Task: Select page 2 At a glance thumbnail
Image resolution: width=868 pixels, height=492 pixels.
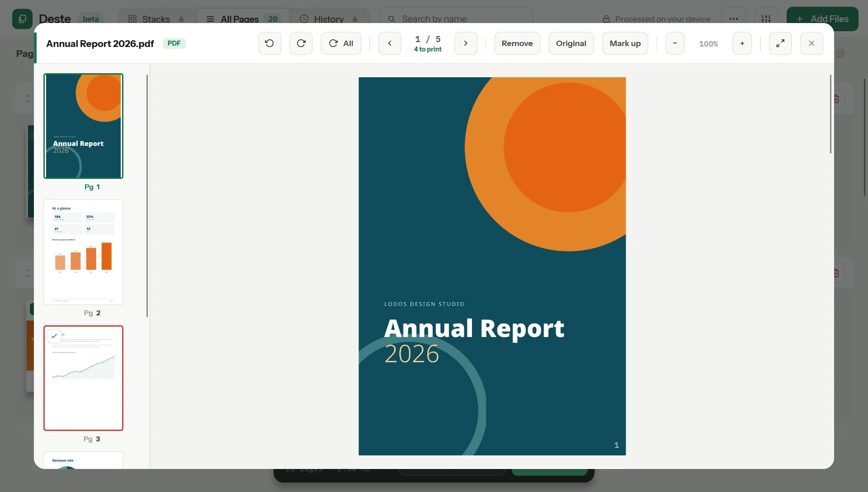Action: tap(83, 252)
